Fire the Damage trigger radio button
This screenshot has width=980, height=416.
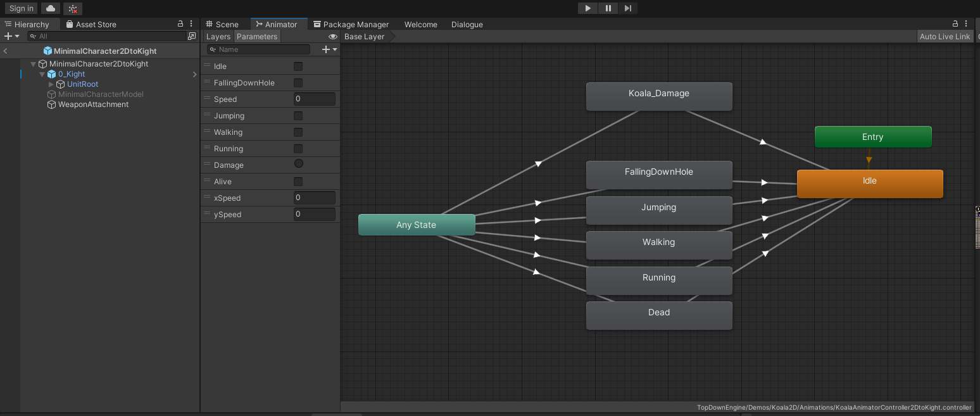298,164
